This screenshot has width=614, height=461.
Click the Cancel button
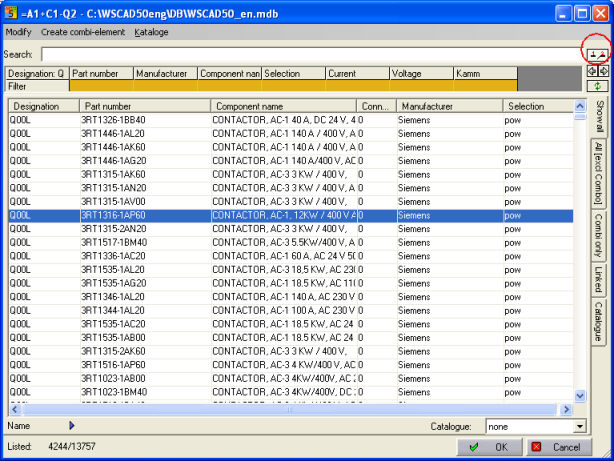click(559, 447)
